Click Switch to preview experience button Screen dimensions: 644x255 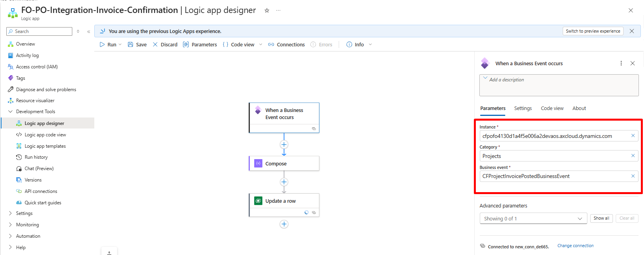coord(593,31)
